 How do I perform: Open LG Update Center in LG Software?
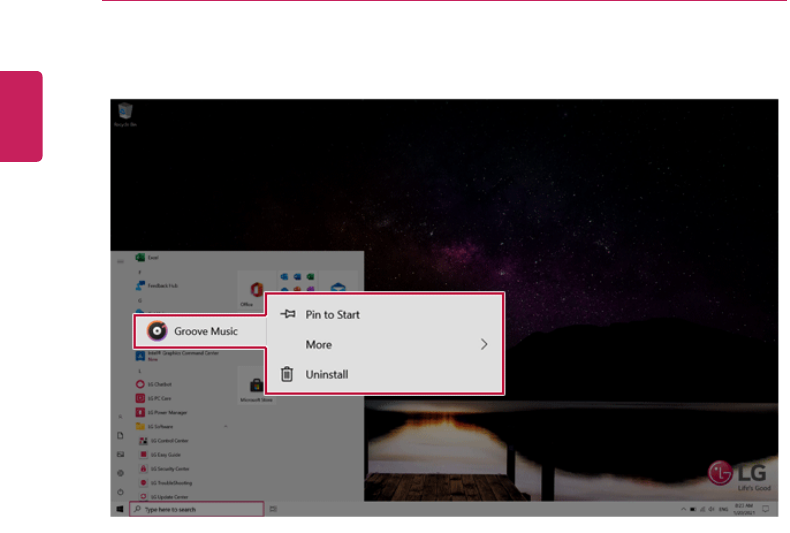[164, 496]
